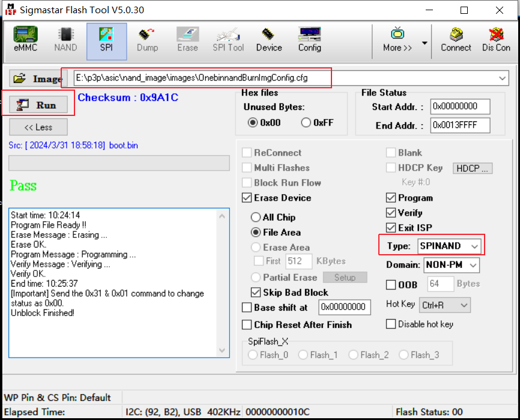Select the File Area erase radio
Viewport: 520px width, 420px height.
(255, 232)
